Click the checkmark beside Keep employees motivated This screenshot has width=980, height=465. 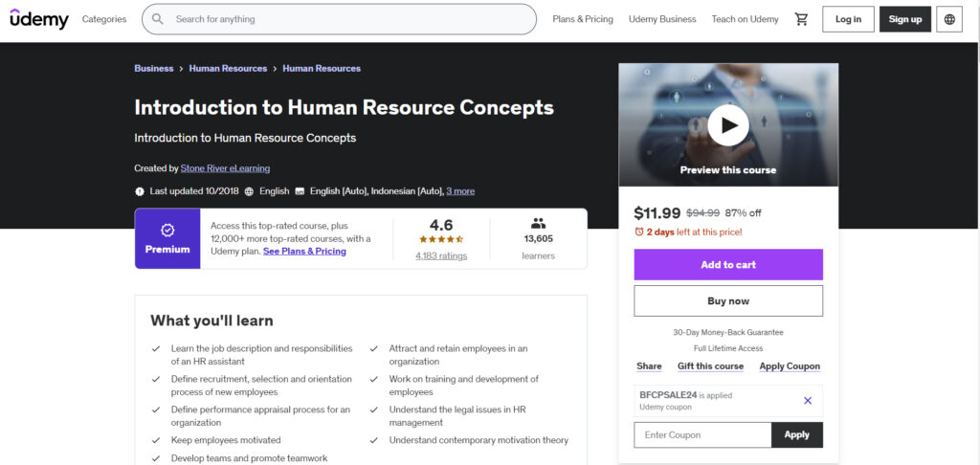click(156, 440)
